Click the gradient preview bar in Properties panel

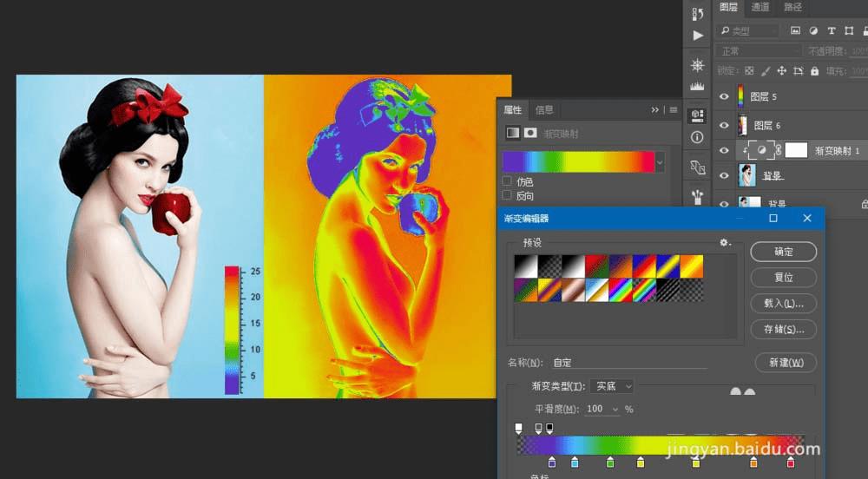(x=578, y=162)
